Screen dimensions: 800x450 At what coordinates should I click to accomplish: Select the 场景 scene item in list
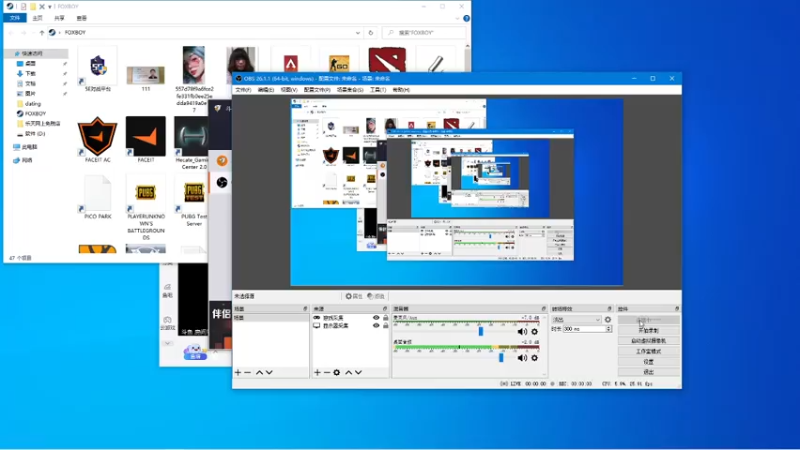[x=271, y=318]
